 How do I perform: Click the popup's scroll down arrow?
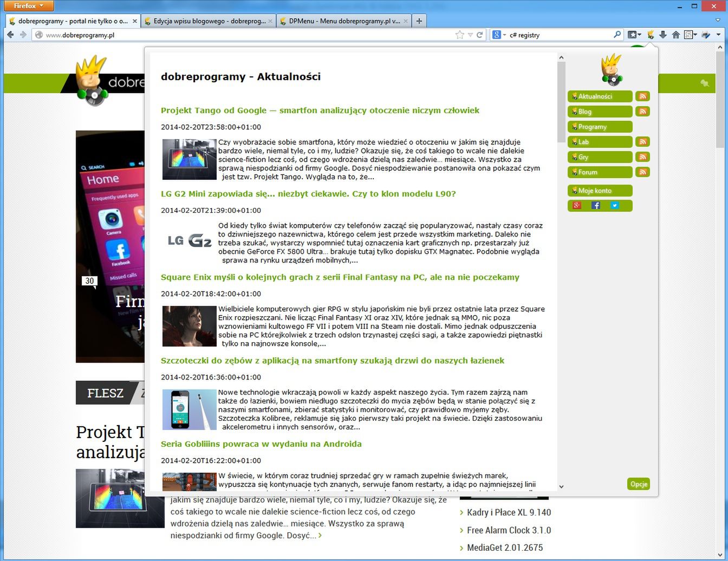click(x=561, y=486)
